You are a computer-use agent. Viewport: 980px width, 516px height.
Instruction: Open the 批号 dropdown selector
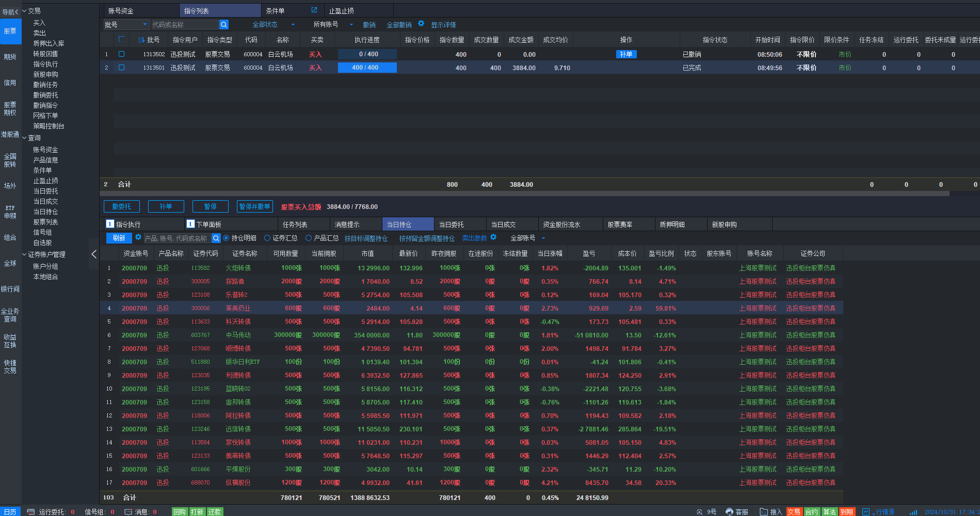[145, 25]
